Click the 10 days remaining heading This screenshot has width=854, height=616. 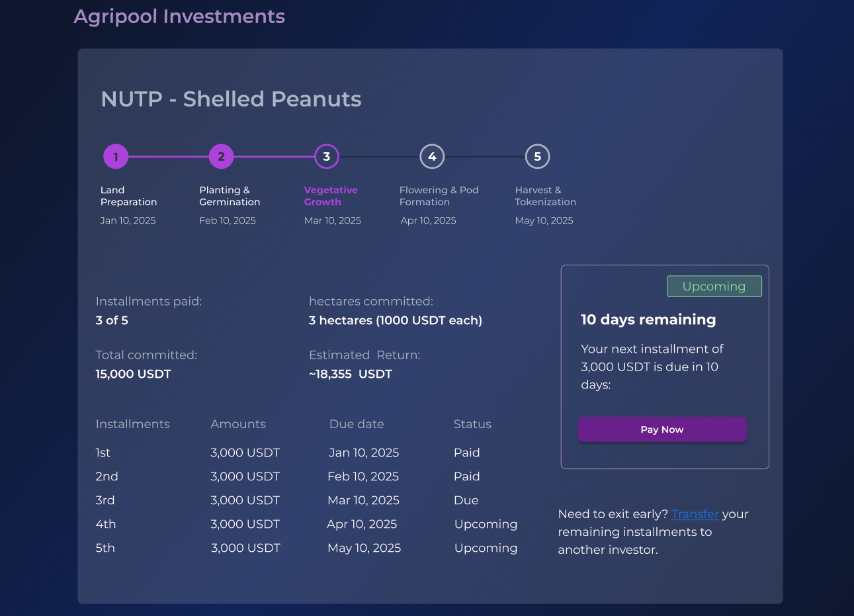tap(648, 320)
